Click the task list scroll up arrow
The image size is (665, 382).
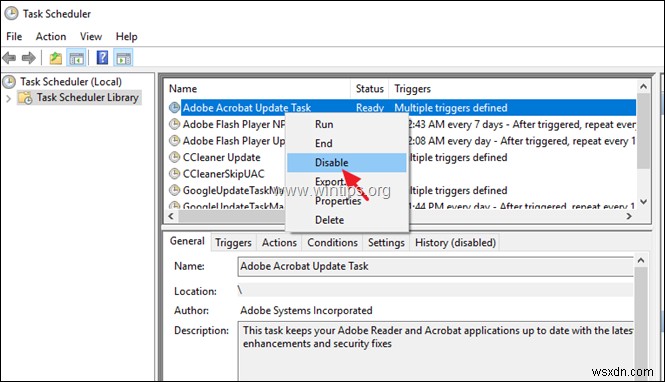643,86
